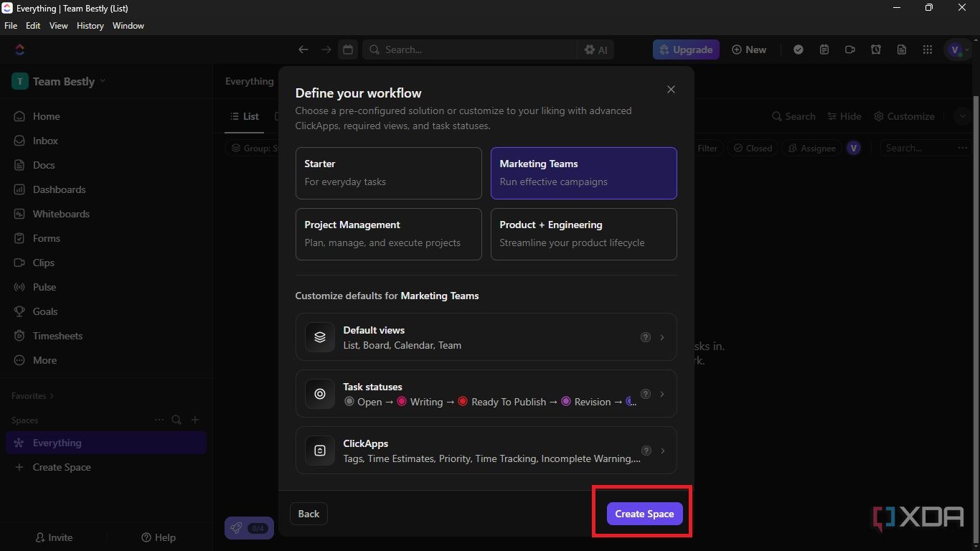Image resolution: width=980 pixels, height=551 pixels.
Task: Click Create Space in the sidebar
Action: [x=108, y=467]
